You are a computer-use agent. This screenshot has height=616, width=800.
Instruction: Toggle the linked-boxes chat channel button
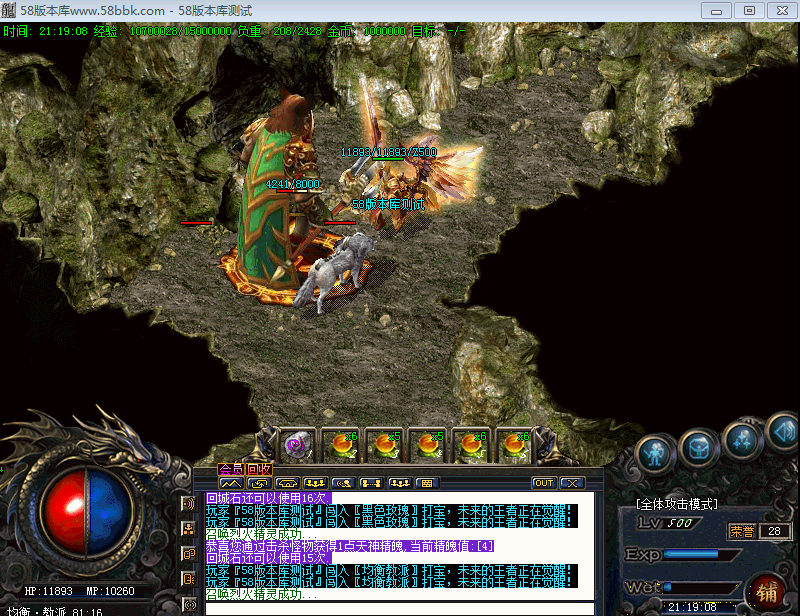(x=188, y=554)
